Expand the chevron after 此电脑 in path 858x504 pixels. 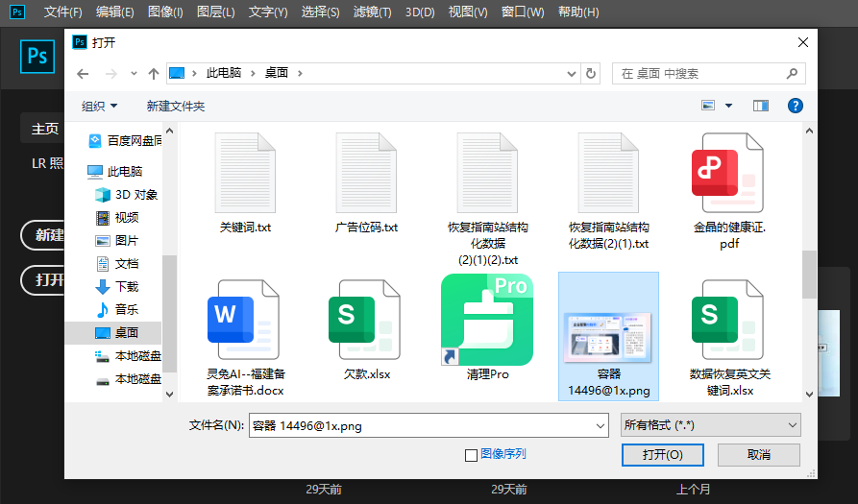[253, 73]
